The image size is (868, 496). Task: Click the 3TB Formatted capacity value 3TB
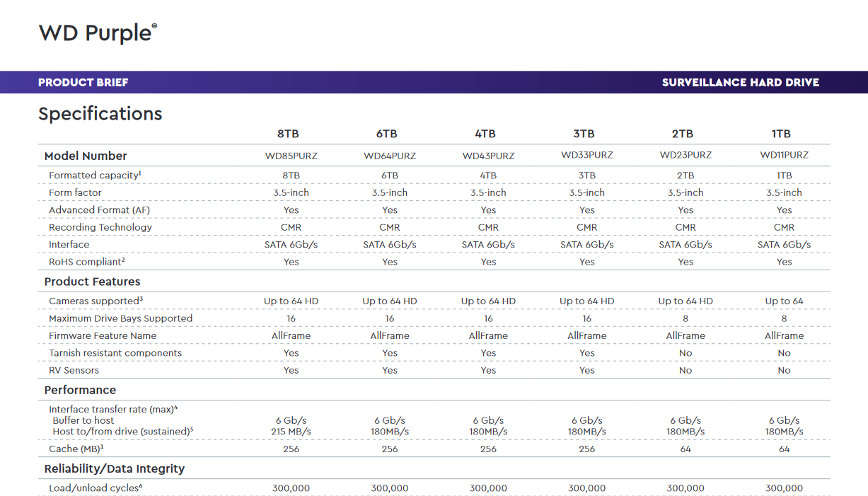587,175
